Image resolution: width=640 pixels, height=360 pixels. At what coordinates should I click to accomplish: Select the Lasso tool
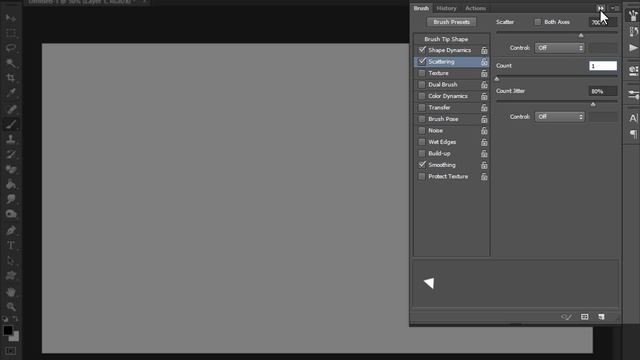pyautogui.click(x=11, y=48)
